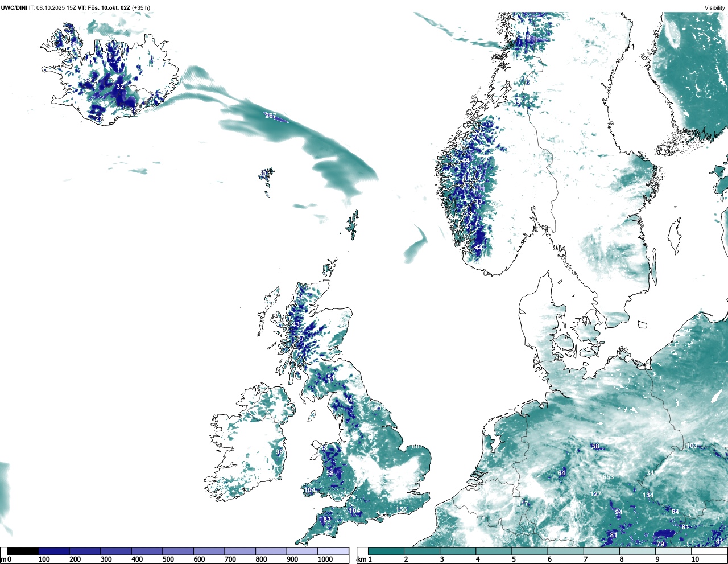Click the '553' value in Germany
728x564 pixels.
(x=609, y=477)
